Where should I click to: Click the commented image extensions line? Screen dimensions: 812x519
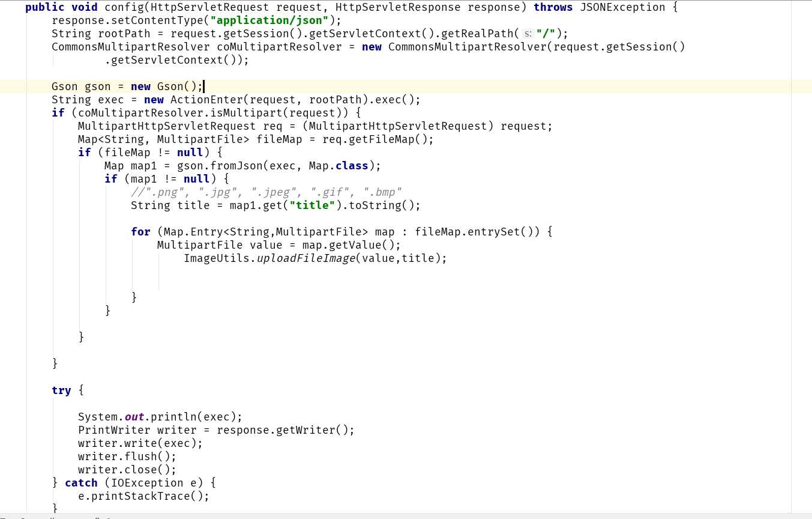click(x=266, y=192)
